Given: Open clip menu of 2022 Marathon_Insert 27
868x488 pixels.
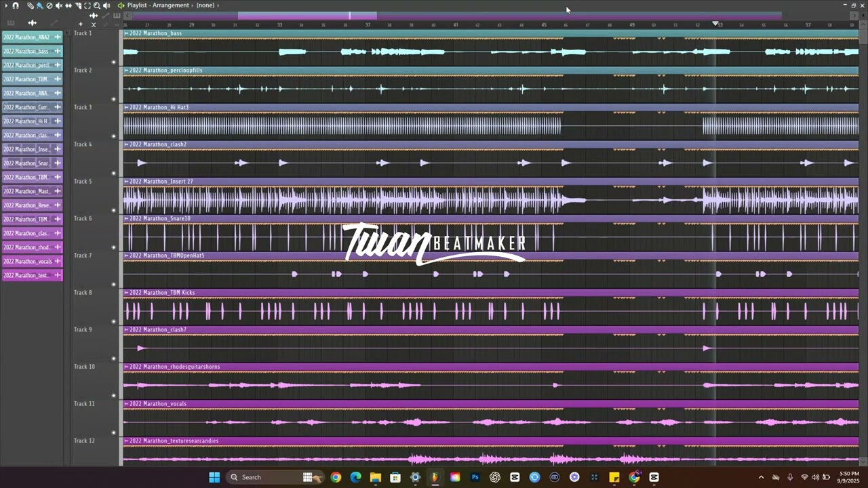Looking at the screenshot, I should point(126,182).
